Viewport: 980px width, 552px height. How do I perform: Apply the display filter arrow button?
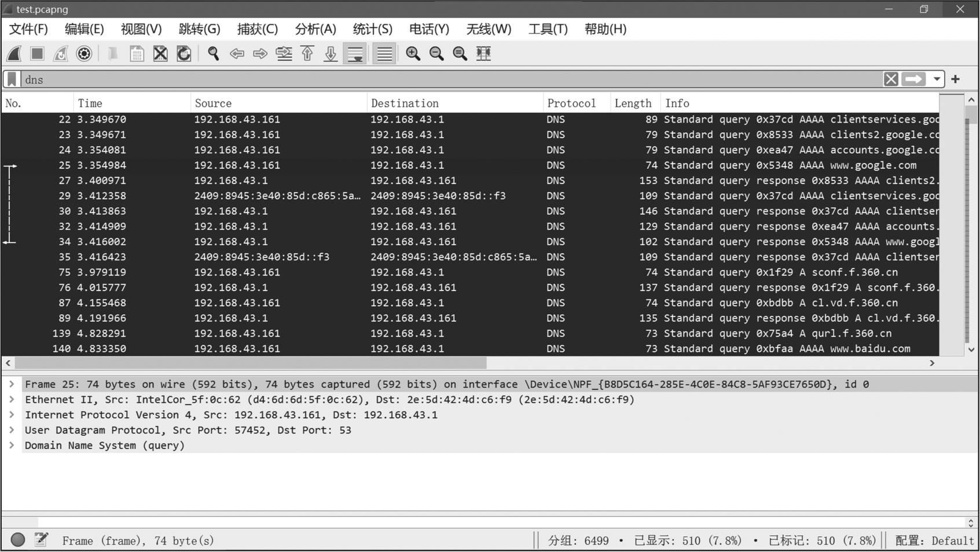click(914, 79)
